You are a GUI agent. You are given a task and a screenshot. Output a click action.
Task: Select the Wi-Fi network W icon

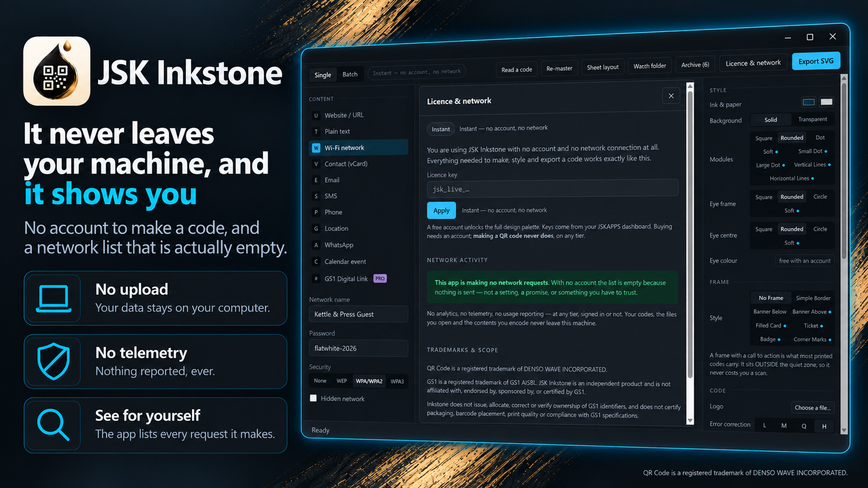[x=316, y=148]
